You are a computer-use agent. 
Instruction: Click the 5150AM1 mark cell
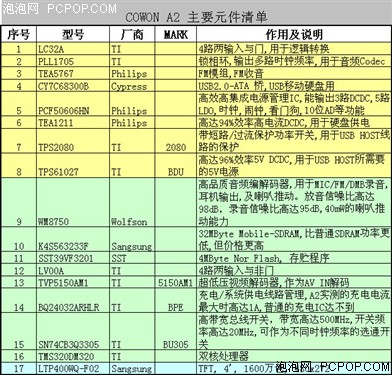pyautogui.click(x=176, y=283)
